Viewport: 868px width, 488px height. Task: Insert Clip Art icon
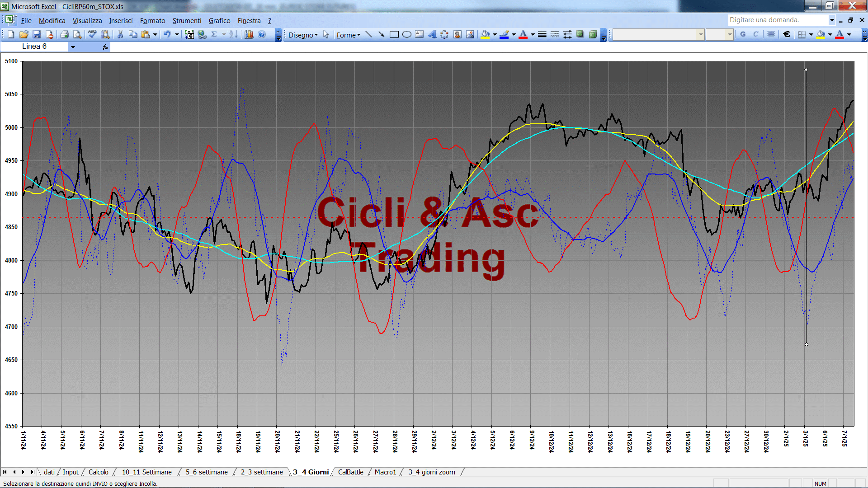click(x=458, y=35)
